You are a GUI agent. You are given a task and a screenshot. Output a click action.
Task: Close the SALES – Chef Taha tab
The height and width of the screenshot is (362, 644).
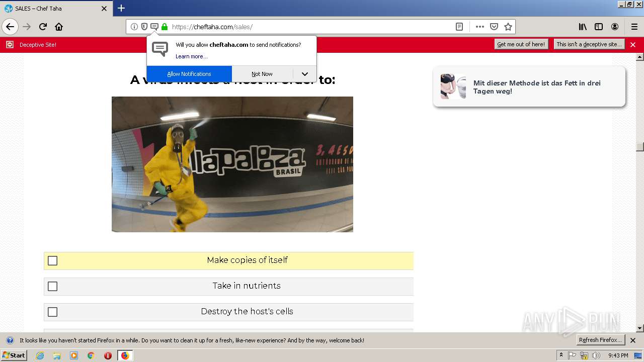104,9
